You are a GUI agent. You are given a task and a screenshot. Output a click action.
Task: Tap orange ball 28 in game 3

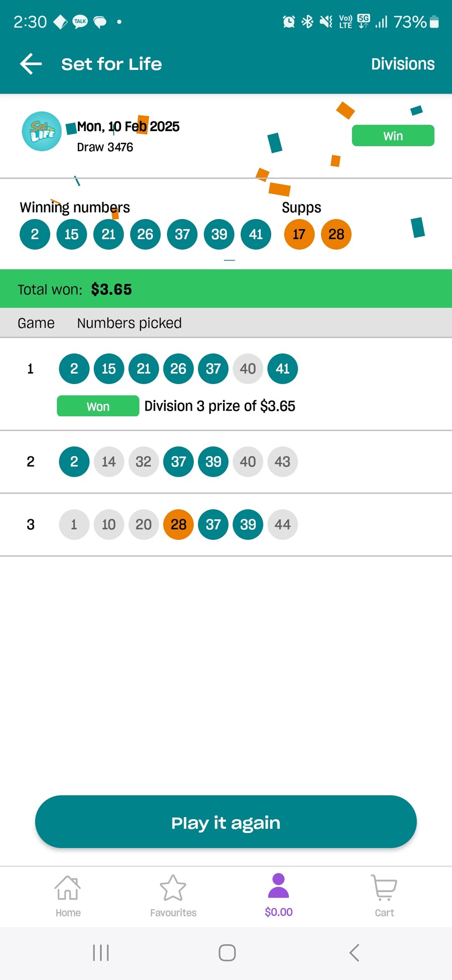[x=178, y=525]
